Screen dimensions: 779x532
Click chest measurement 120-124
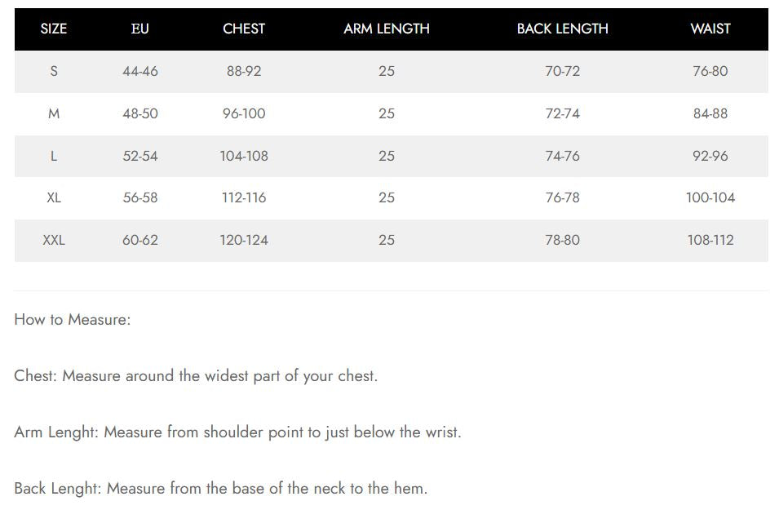click(244, 240)
